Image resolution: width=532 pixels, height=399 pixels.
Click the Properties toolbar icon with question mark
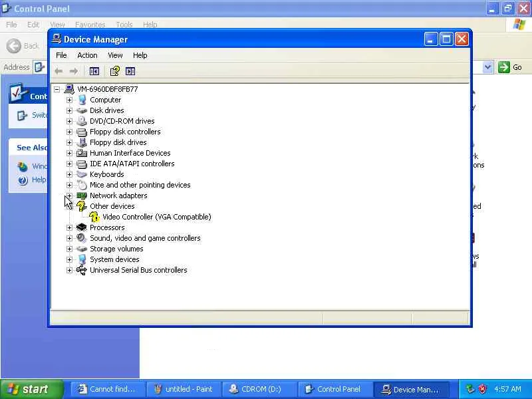(114, 71)
